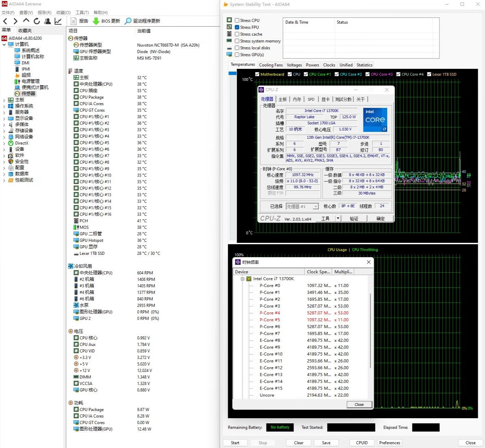Click the Stress GPU(s) monitor icon

229,54
